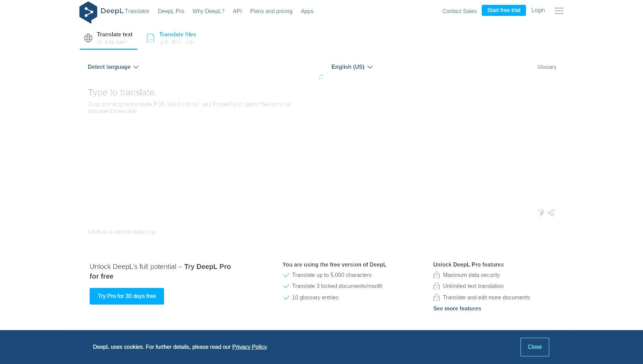Open Plans and pricing page
Viewport: 643px width, 364px height.
tap(271, 11)
